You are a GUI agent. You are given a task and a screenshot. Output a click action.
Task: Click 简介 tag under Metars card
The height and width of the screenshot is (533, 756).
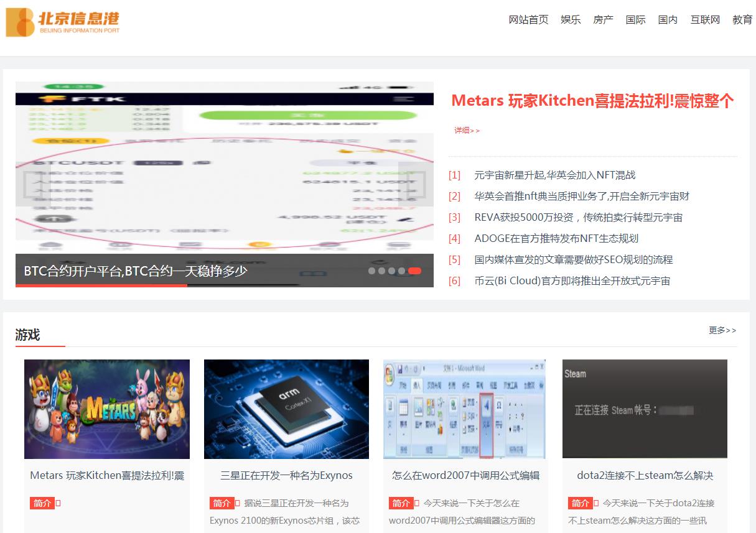click(x=42, y=503)
